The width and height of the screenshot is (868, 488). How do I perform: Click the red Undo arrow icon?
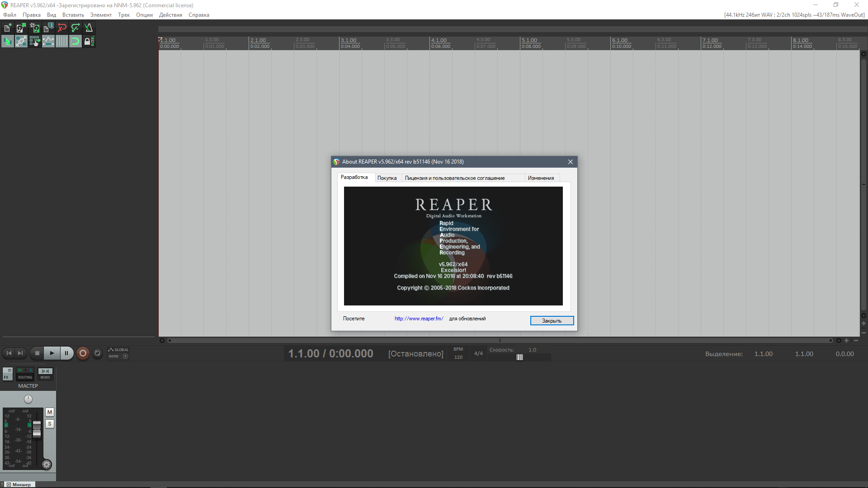(62, 28)
